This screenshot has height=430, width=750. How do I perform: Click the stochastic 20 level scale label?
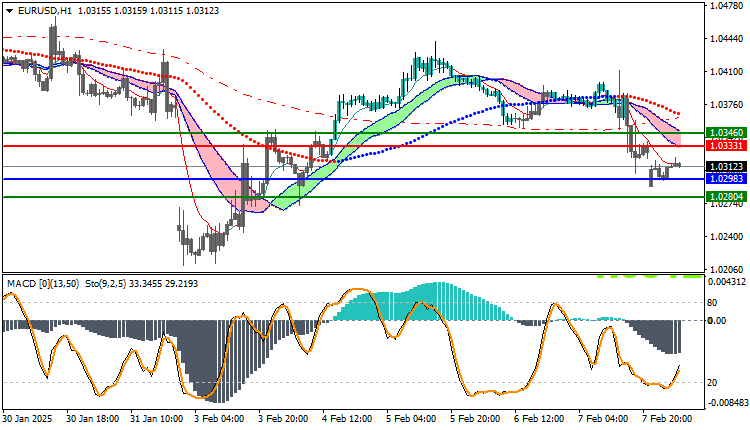click(712, 383)
